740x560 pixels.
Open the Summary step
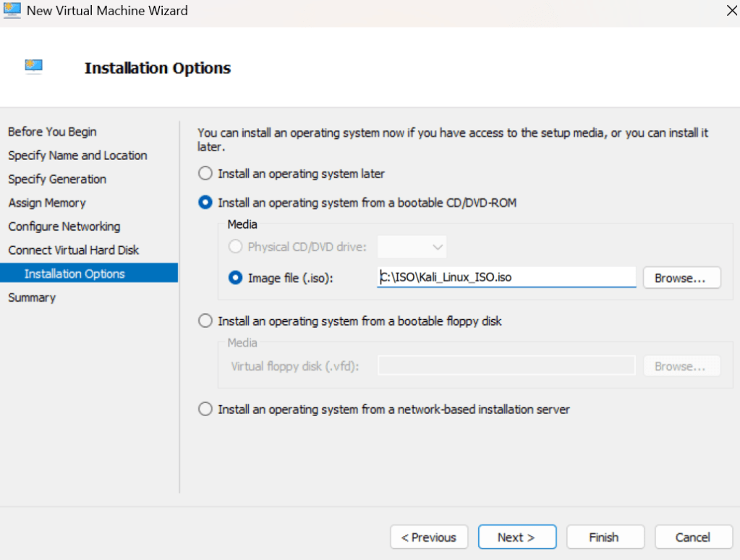[x=32, y=297]
